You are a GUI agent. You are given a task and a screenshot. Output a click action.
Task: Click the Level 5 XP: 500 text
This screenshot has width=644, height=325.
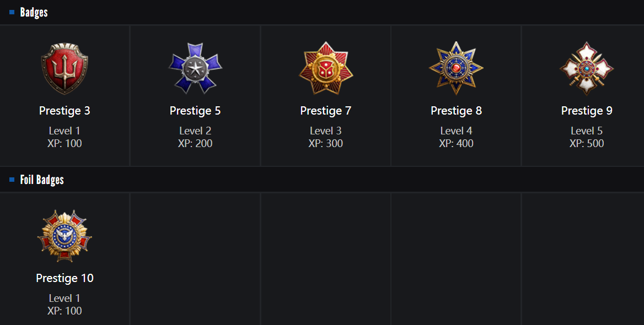pos(587,137)
